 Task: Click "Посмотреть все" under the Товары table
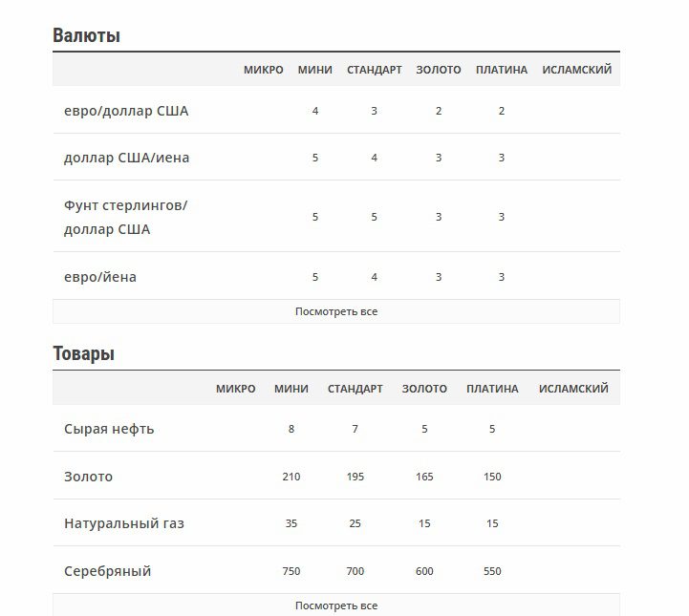coord(336,605)
